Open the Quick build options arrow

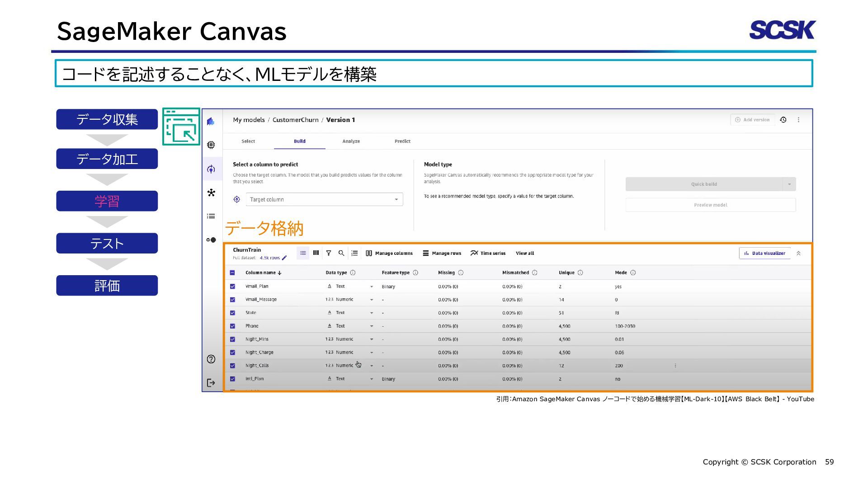(789, 184)
